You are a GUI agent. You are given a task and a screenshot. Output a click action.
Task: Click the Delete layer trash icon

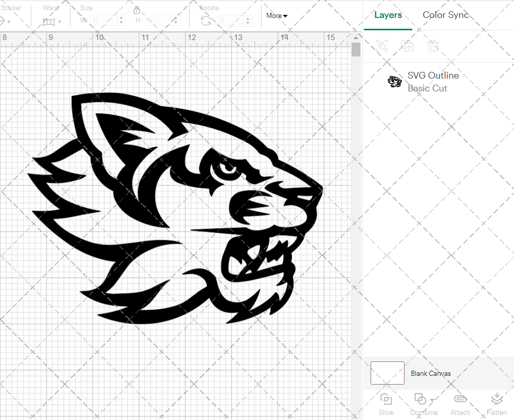click(x=433, y=46)
